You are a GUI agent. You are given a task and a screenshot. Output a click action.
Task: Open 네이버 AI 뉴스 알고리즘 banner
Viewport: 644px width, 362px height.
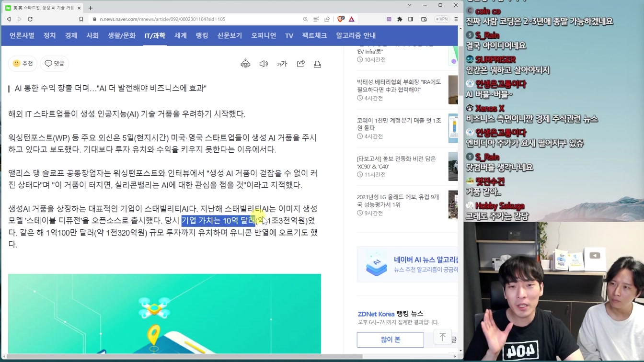coord(408,264)
